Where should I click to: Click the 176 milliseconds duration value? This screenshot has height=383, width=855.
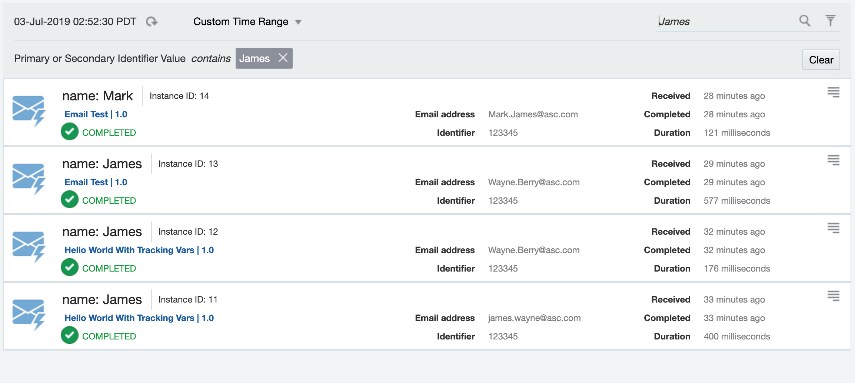737,268
